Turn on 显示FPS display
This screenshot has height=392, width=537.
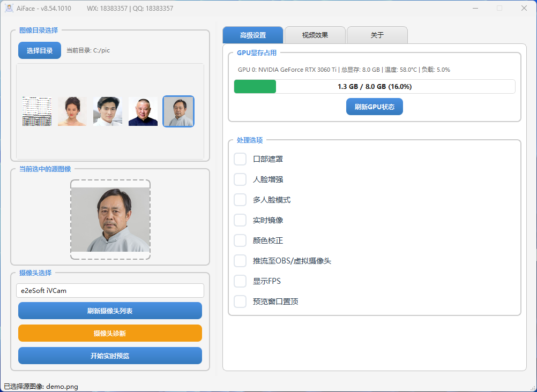click(240, 281)
